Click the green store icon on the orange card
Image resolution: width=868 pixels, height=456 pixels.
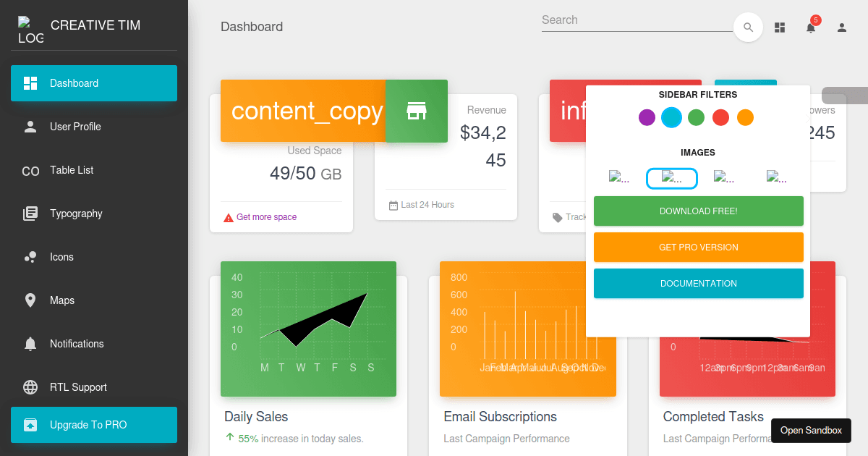[417, 111]
